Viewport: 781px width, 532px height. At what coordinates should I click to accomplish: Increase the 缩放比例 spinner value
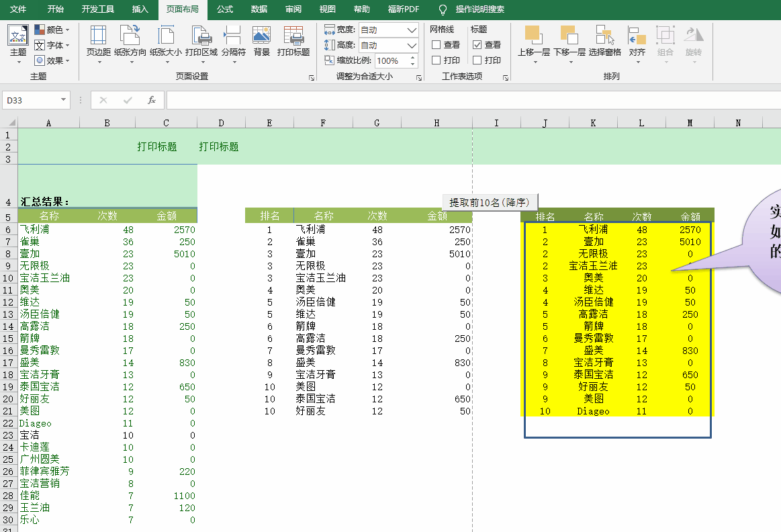(x=412, y=58)
